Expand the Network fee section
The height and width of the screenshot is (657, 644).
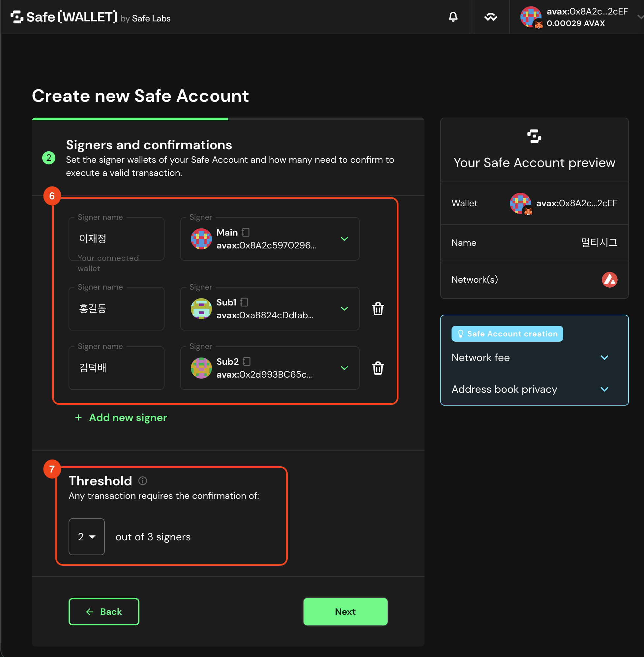534,357
